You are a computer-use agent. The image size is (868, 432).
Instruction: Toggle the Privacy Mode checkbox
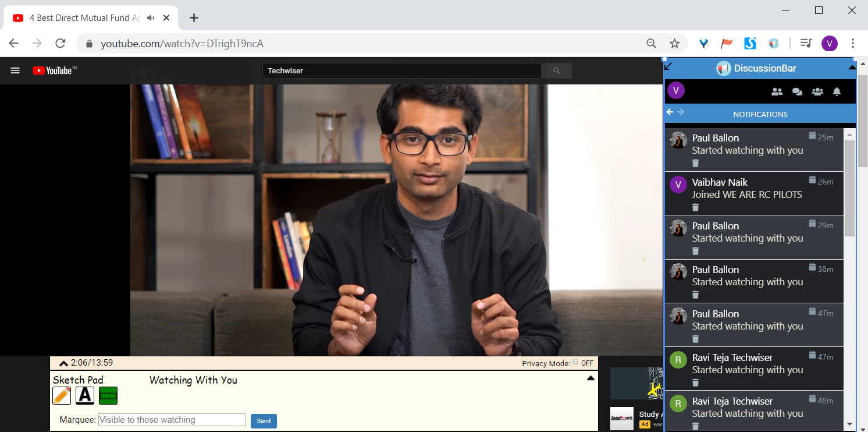575,362
